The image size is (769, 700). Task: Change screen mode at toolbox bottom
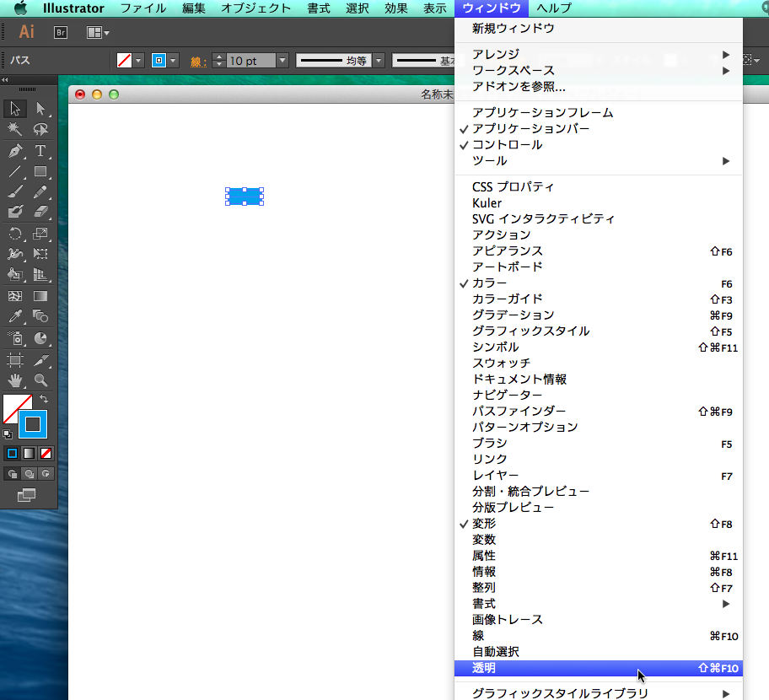(x=26, y=495)
